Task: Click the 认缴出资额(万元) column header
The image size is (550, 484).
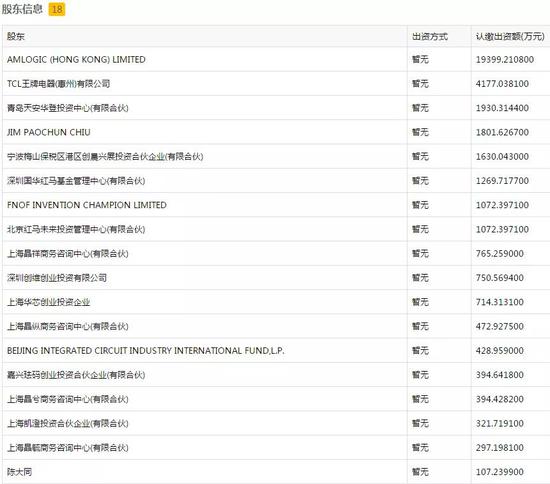Action: point(510,36)
